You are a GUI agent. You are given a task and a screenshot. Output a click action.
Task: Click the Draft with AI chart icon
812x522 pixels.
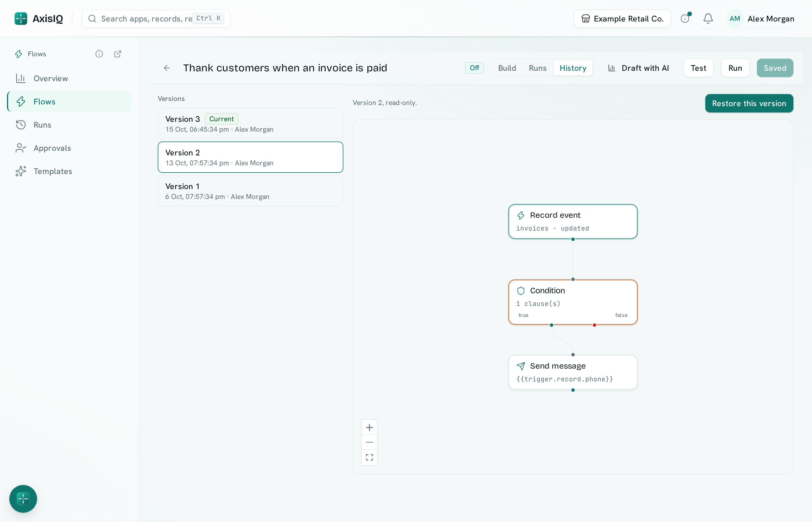coord(612,68)
